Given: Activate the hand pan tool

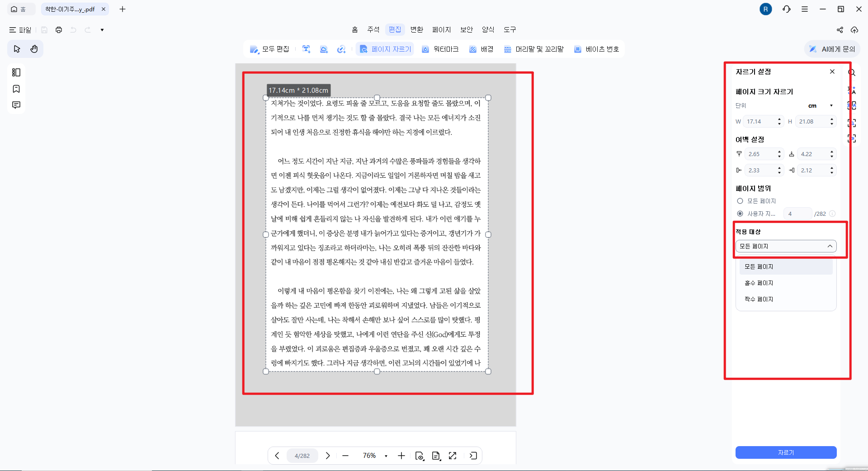Looking at the screenshot, I should tap(34, 49).
